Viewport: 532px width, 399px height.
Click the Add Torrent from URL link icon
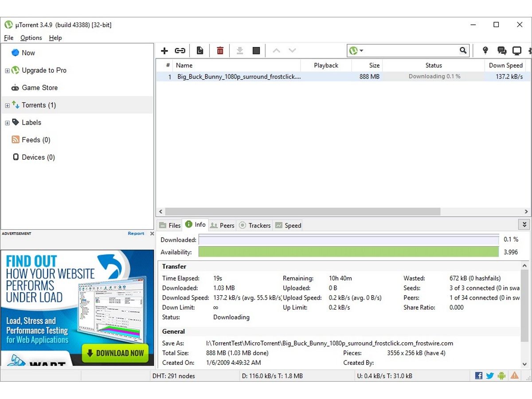[180, 51]
